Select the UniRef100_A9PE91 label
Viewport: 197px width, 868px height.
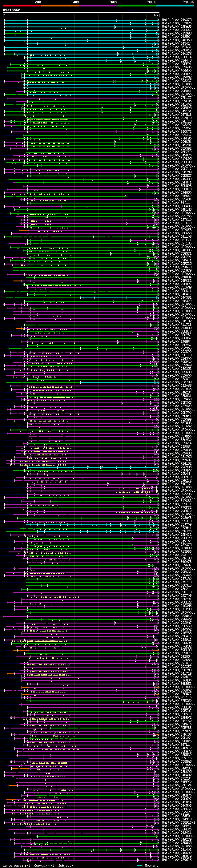pos(177,64)
